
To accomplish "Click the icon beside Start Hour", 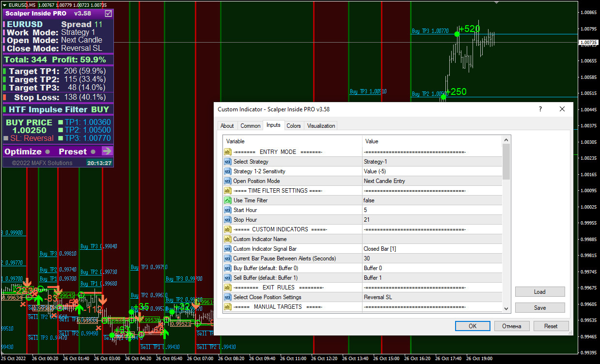I will pyautogui.click(x=227, y=210).
